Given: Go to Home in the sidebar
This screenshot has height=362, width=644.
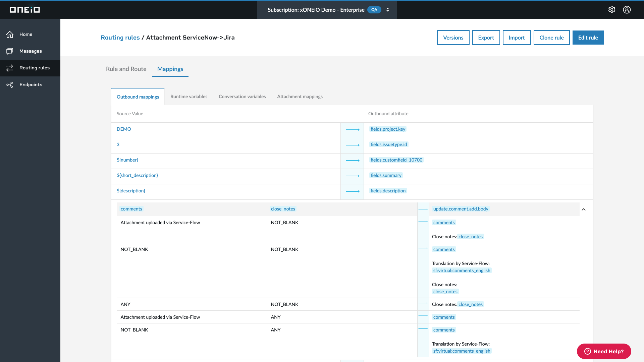Looking at the screenshot, I should (30, 34).
